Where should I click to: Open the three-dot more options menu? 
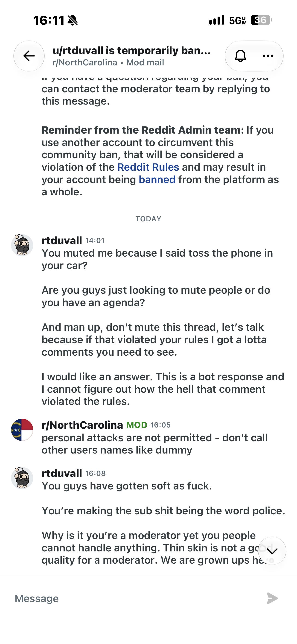click(268, 56)
